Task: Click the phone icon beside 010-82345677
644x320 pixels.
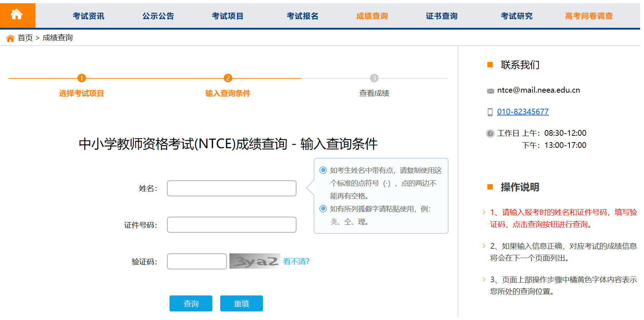Action: coord(490,112)
